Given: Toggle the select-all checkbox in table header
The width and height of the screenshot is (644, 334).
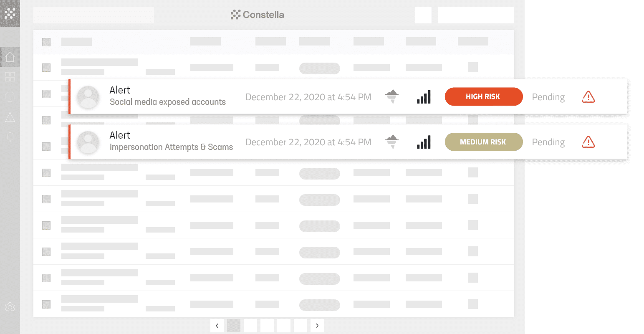Looking at the screenshot, I should coord(46,42).
